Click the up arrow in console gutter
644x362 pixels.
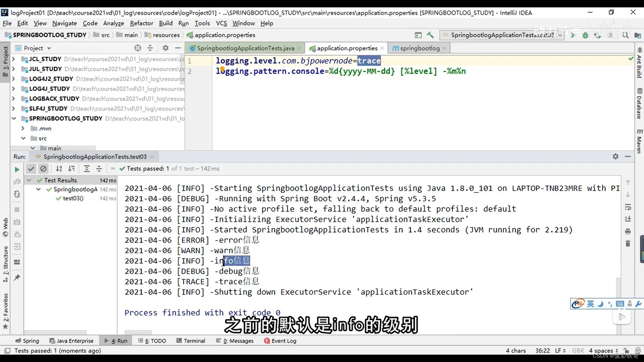coord(628,182)
